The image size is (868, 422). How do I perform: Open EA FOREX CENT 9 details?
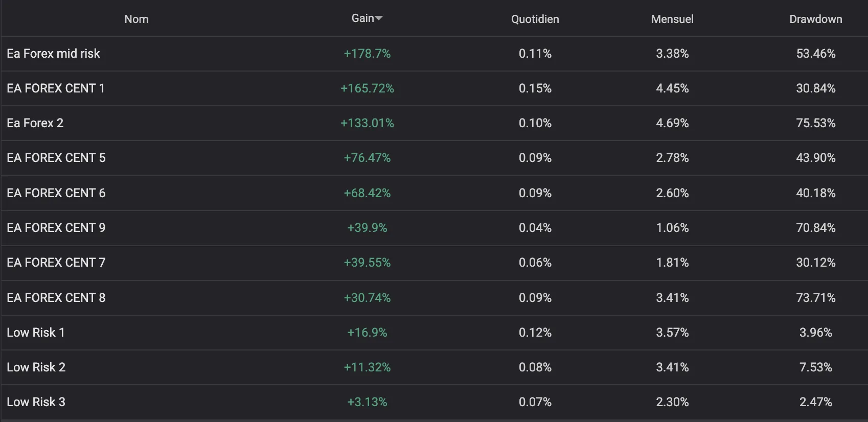click(56, 228)
